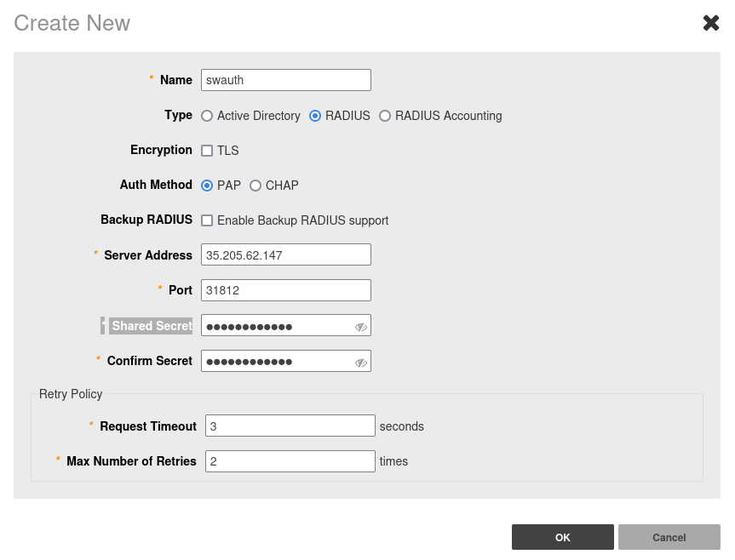Edit the Request Timeout value
This screenshot has width=735, height=560.
[x=290, y=426]
